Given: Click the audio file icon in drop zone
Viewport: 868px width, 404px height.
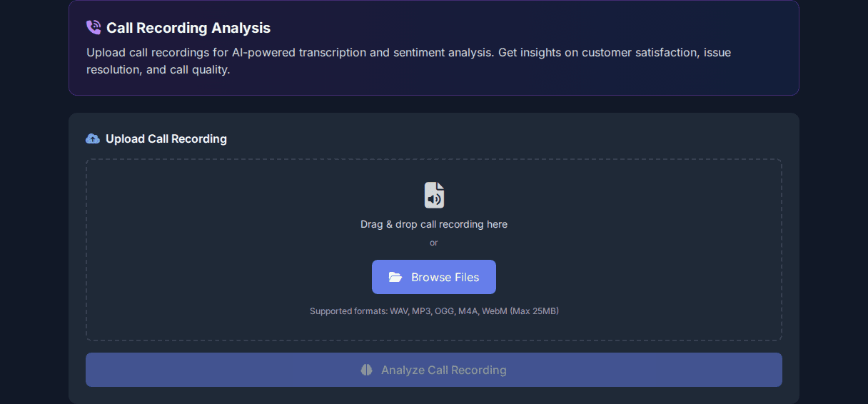Looking at the screenshot, I should pyautogui.click(x=434, y=195).
